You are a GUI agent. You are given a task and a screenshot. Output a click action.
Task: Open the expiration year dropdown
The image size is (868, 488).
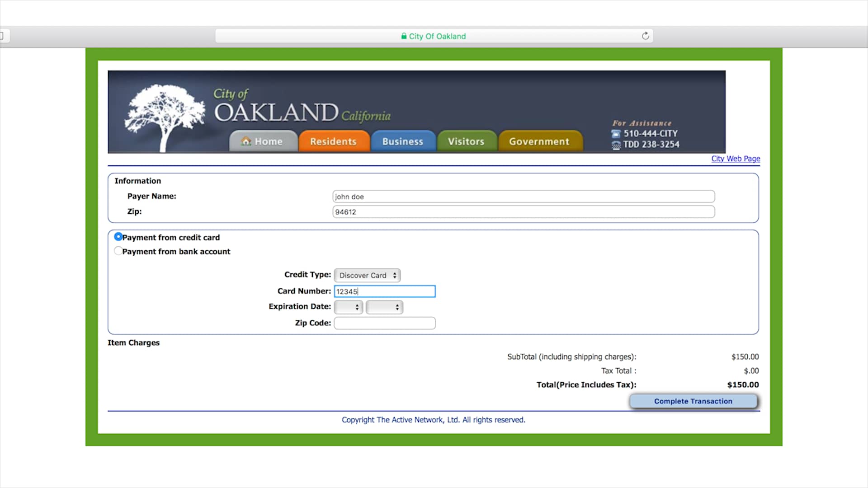pyautogui.click(x=384, y=307)
